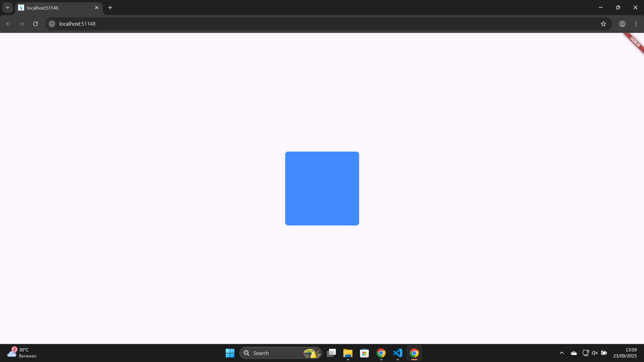Image resolution: width=644 pixels, height=362 pixels.
Task: Bookmark this tab with star icon
Action: [x=603, y=24]
